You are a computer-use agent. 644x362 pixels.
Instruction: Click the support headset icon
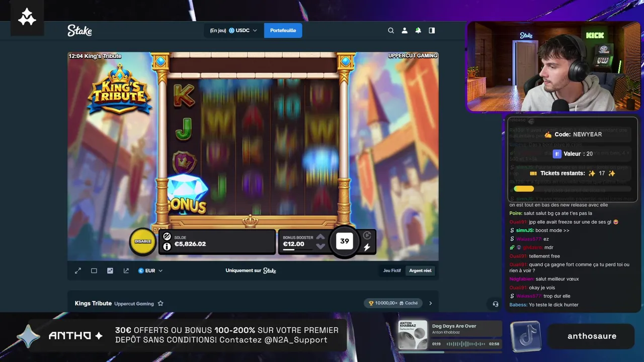point(496,304)
